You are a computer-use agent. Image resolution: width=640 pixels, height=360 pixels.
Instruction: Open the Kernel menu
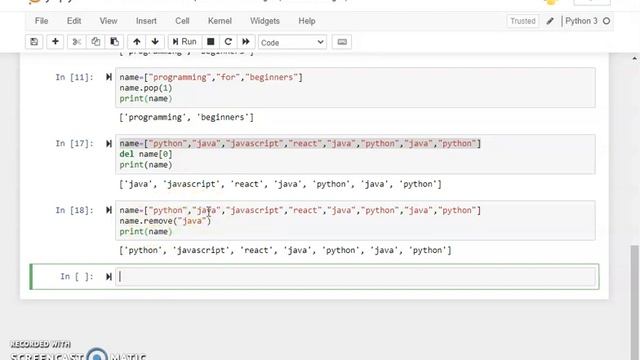click(220, 21)
